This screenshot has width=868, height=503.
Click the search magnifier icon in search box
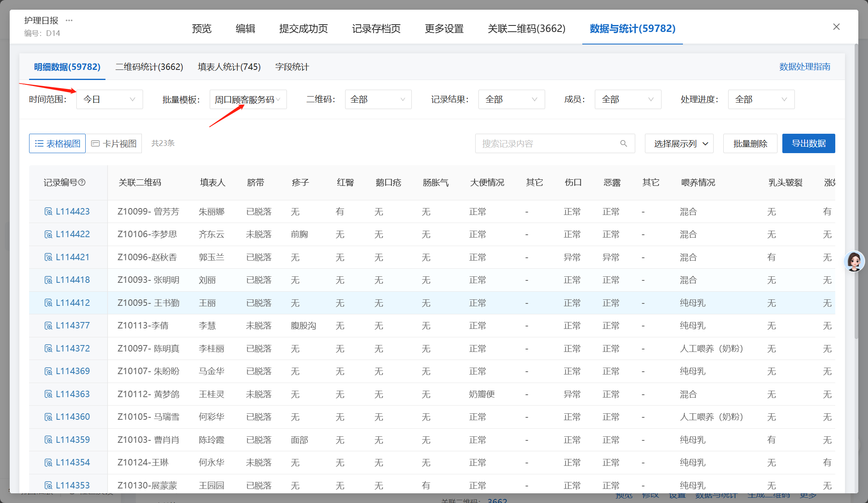[624, 143]
